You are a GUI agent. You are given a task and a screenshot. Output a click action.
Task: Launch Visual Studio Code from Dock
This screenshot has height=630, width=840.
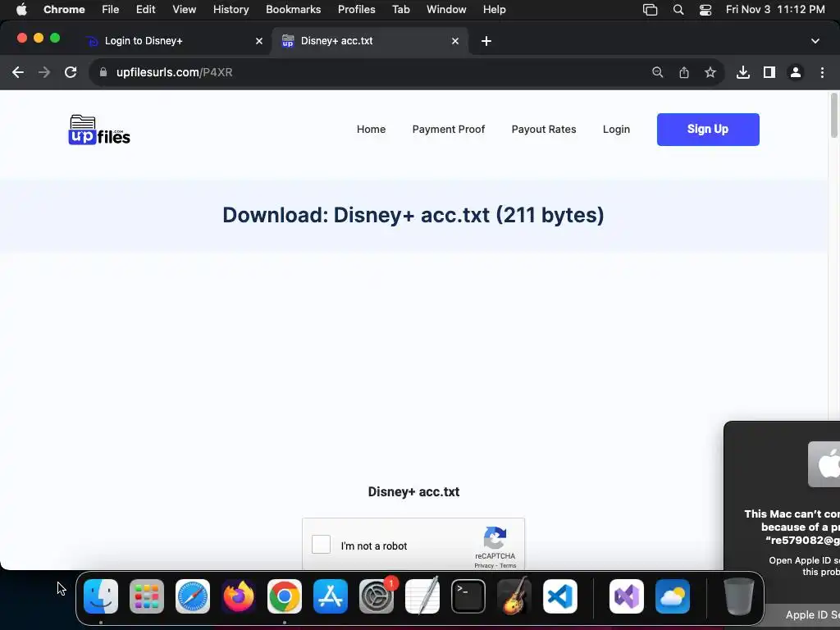(x=560, y=596)
